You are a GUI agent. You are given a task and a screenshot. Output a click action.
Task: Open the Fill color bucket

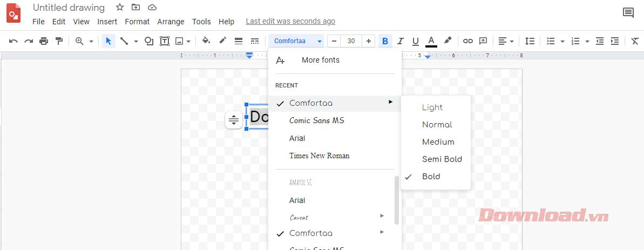(206, 40)
